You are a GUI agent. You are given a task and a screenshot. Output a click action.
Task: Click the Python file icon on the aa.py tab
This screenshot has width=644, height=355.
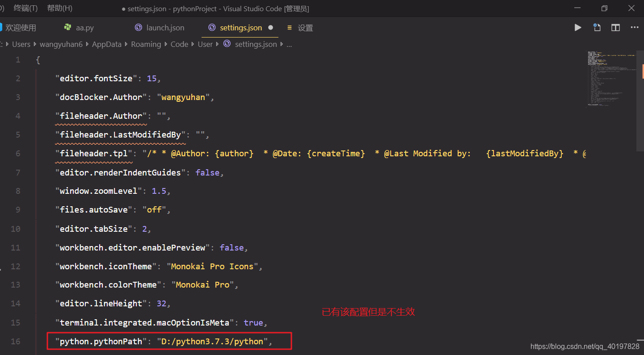(x=68, y=27)
